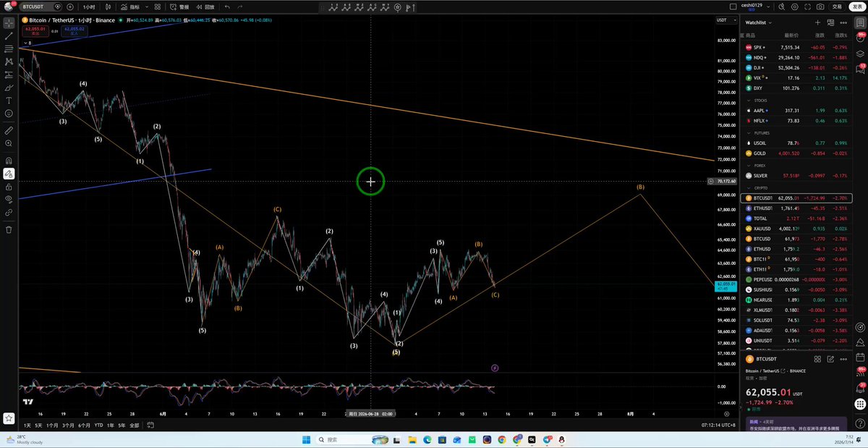The image size is (868, 448).
Task: Click the undo arrow in the toolbar
Action: click(227, 7)
